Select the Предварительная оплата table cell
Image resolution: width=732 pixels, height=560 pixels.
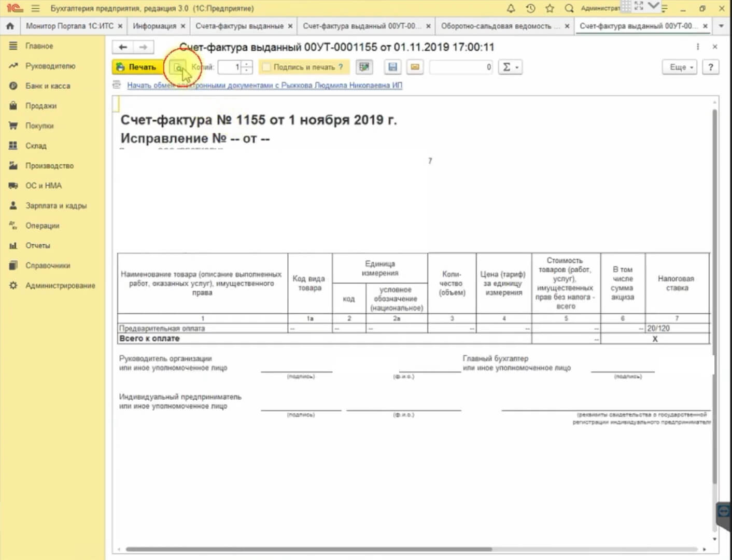(x=203, y=328)
